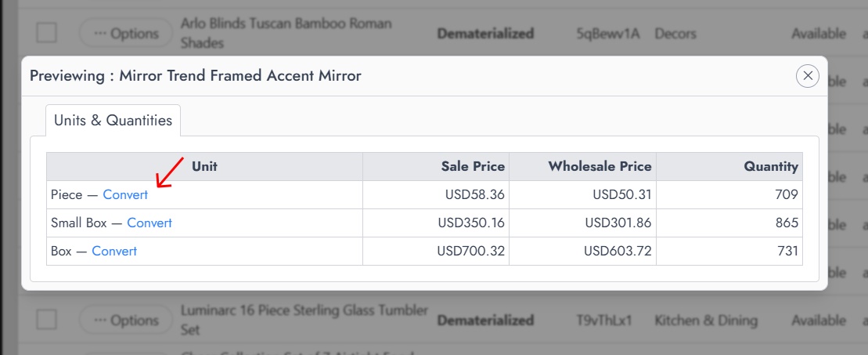Viewport: 868px width, 355px height.
Task: Click the Box wholesale price USD603.72
Action: (x=618, y=252)
